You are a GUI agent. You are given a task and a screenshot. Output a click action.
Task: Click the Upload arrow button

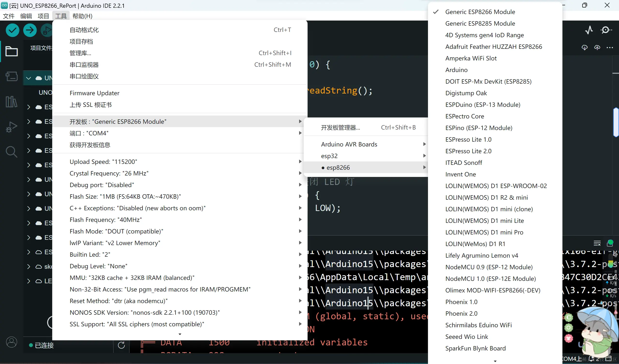(30, 30)
